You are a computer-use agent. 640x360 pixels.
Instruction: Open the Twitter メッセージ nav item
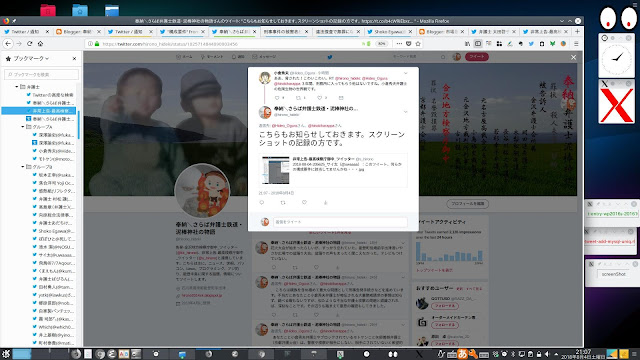pyautogui.click(x=264, y=57)
